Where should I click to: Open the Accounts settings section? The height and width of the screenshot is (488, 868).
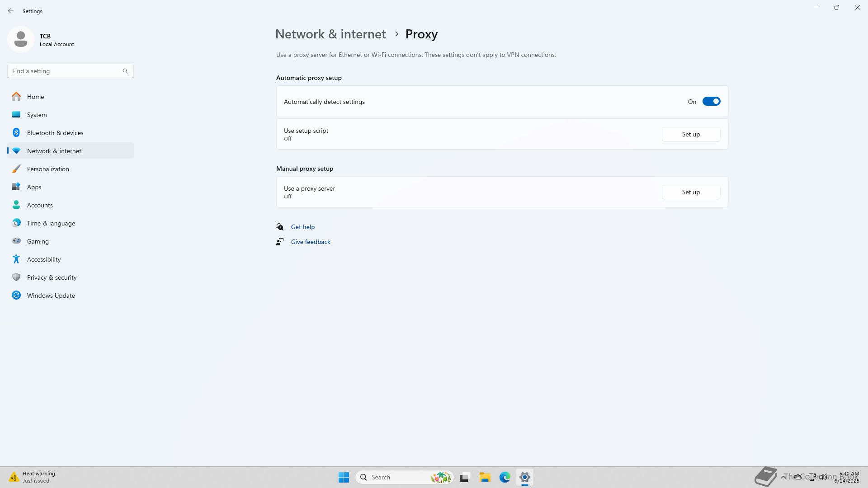(x=40, y=205)
